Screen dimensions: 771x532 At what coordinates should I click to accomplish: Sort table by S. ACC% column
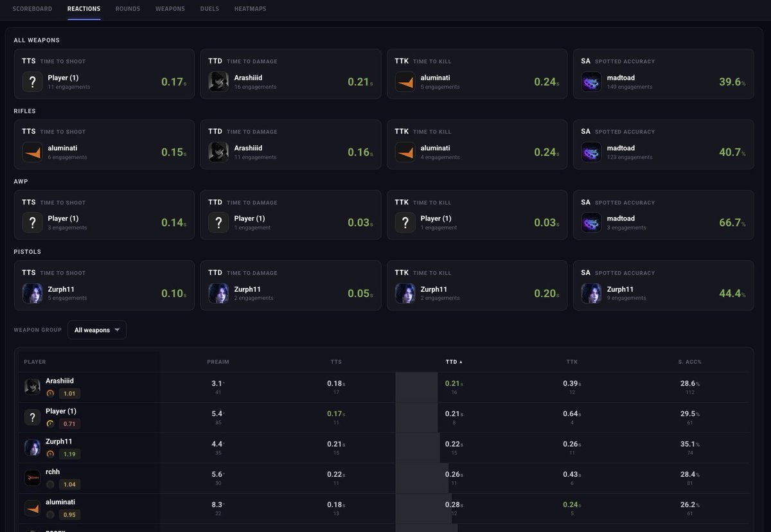(689, 362)
